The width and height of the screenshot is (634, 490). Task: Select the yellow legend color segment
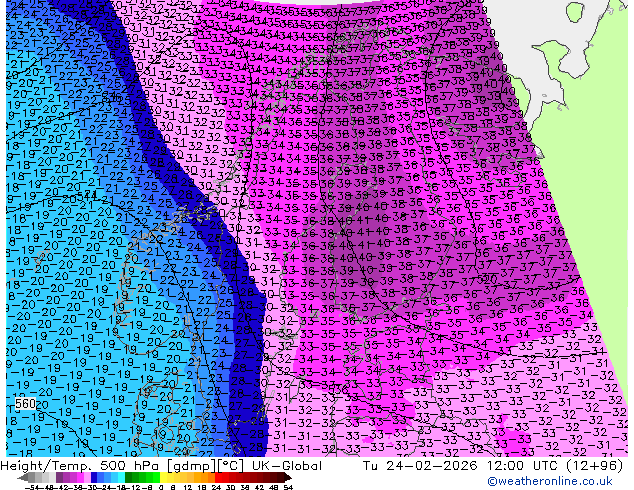click(x=163, y=477)
